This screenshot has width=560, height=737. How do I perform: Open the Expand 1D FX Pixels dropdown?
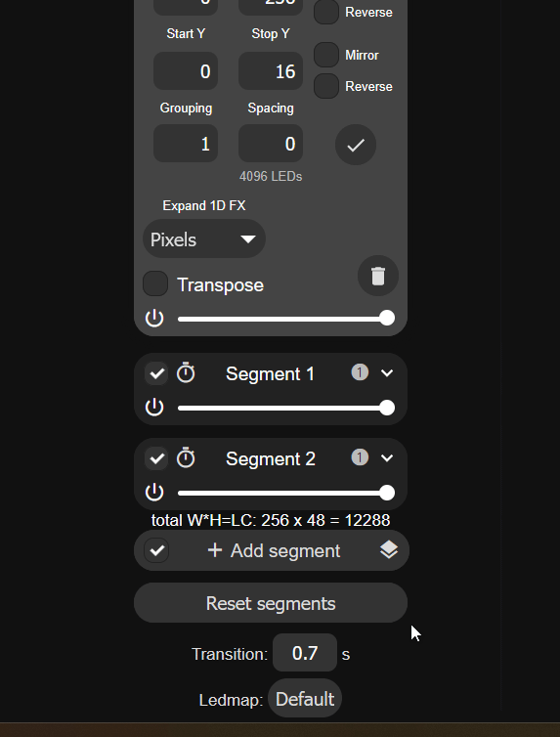pos(204,238)
